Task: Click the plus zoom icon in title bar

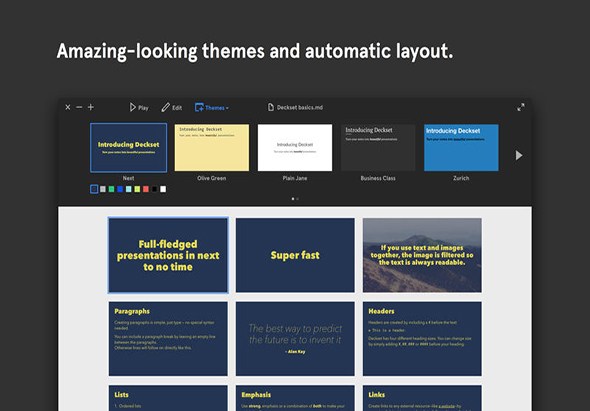Action: tap(91, 107)
